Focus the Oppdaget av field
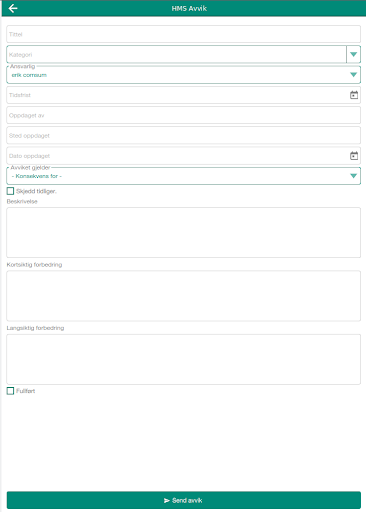 183,115
